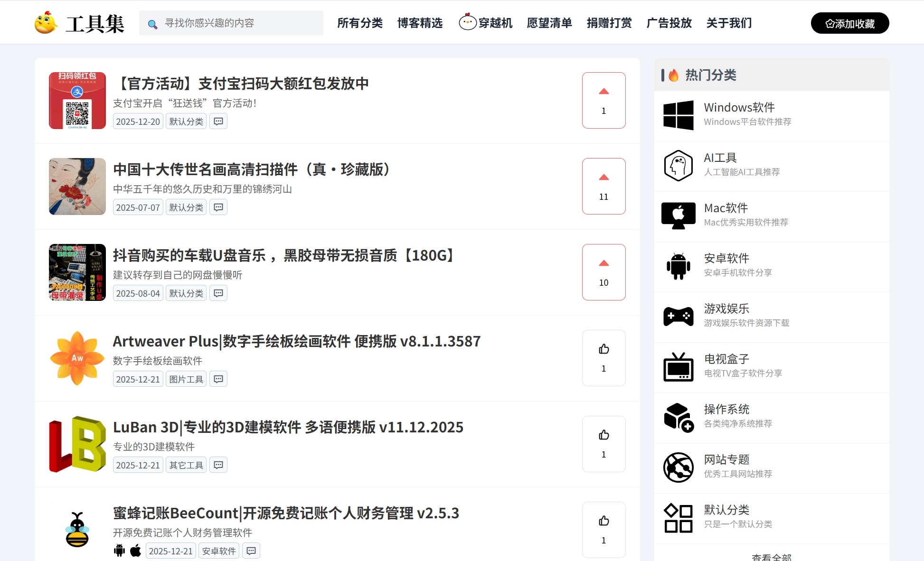The width and height of the screenshot is (924, 561).
Task: Select the Mac软件 monitor icon
Action: click(x=678, y=215)
